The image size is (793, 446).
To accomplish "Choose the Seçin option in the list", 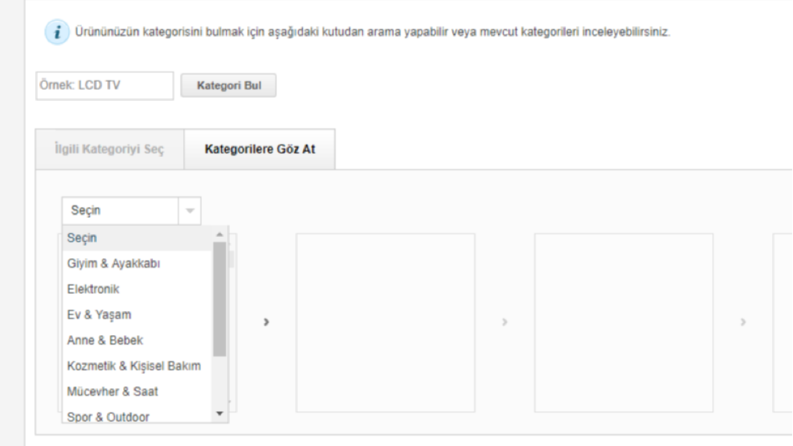I will click(x=137, y=238).
